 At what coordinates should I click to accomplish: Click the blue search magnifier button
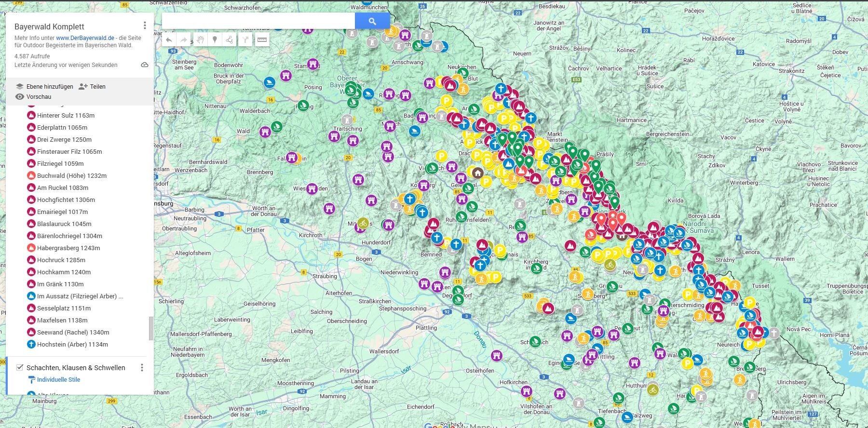(372, 21)
